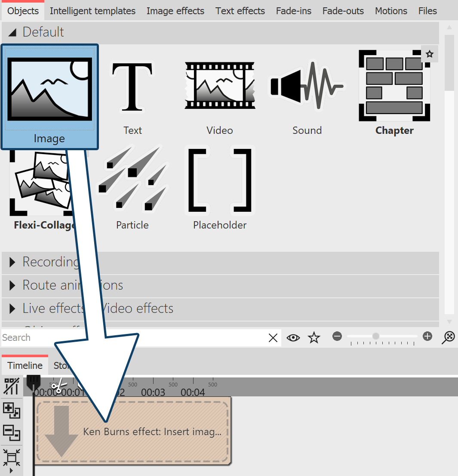Select the Ken Burns effect placeholder

132,431
